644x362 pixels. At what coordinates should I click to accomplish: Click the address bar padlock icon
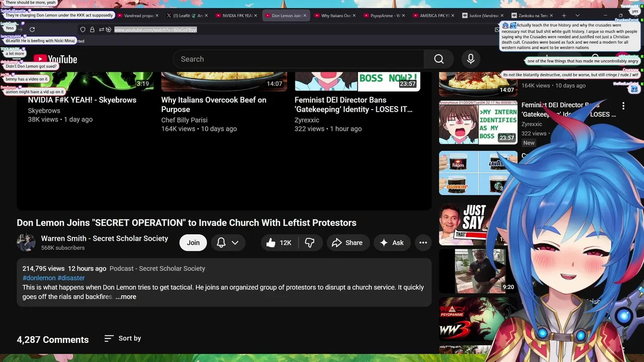(92, 30)
